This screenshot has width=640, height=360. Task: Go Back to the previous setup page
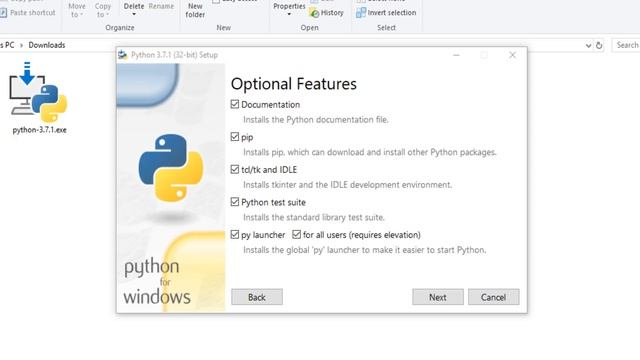pyautogui.click(x=257, y=297)
